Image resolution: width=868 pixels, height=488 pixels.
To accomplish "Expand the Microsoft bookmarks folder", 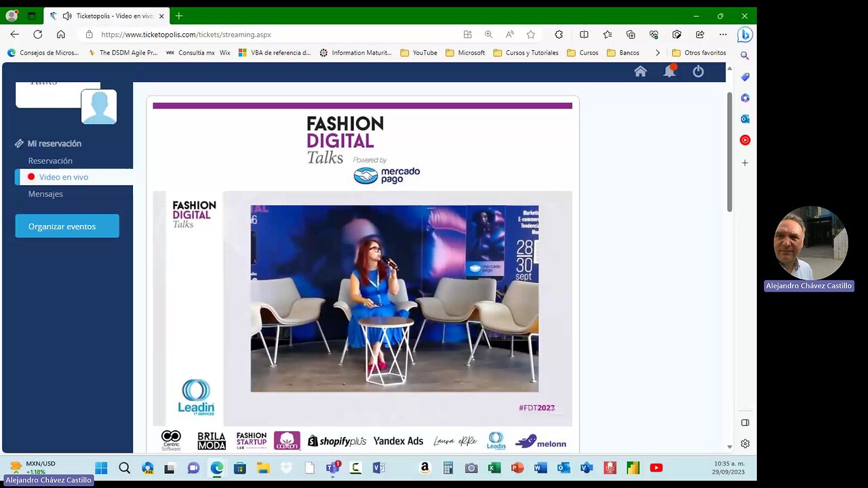I will (465, 53).
